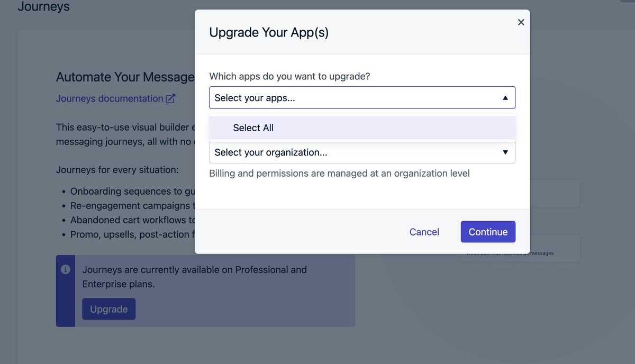Click the organization dropdown down-arrow indicator
The image size is (635, 364).
coord(505,152)
